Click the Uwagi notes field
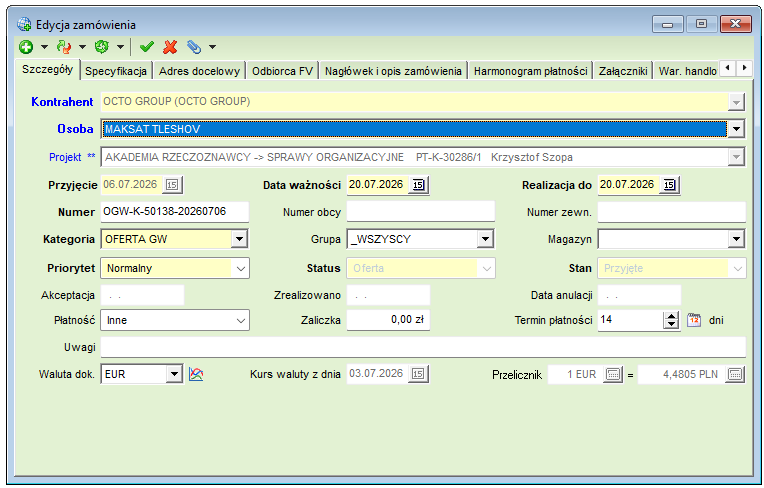This screenshot has height=488, width=764. point(423,347)
